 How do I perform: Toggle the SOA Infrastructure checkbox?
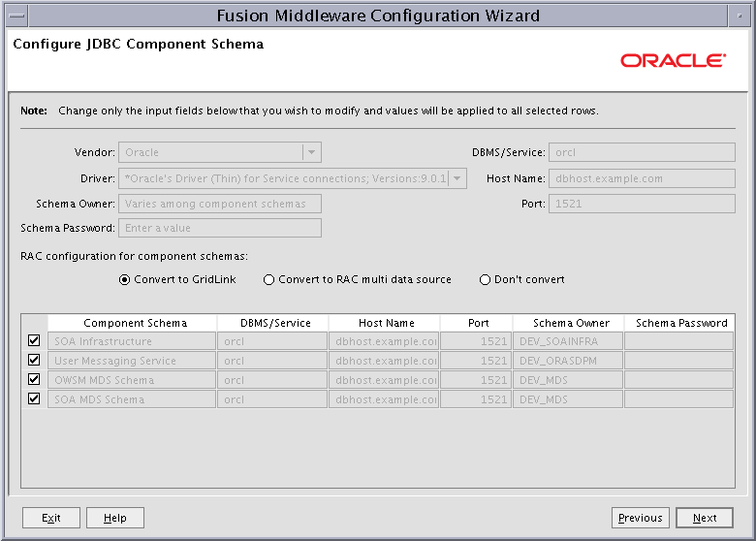coord(34,341)
